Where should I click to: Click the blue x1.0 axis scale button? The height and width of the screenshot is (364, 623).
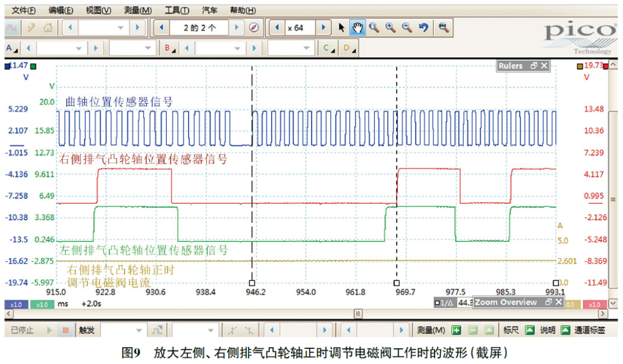tap(16, 305)
